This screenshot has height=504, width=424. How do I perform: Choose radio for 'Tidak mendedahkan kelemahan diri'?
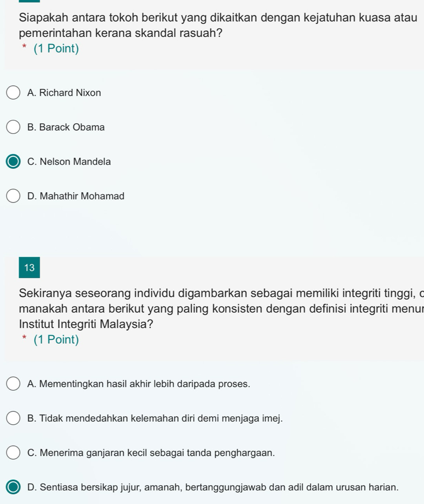pos(13,418)
